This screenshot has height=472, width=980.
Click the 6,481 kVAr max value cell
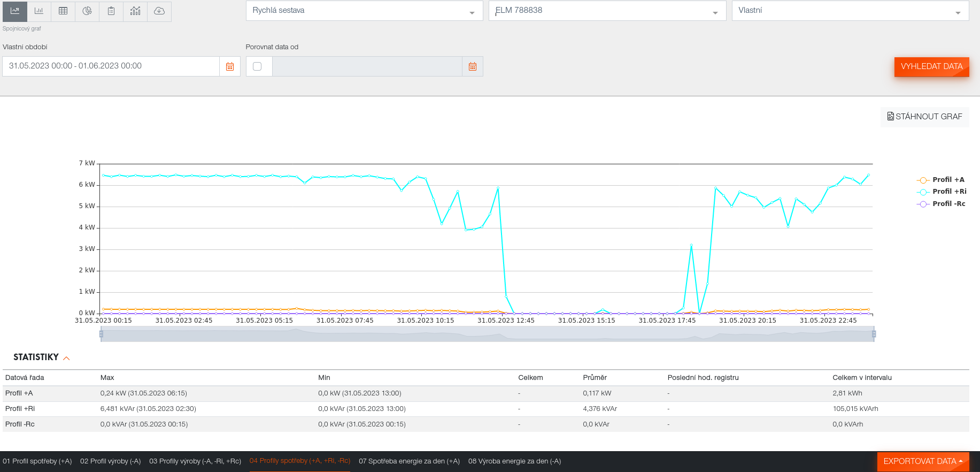coord(148,409)
